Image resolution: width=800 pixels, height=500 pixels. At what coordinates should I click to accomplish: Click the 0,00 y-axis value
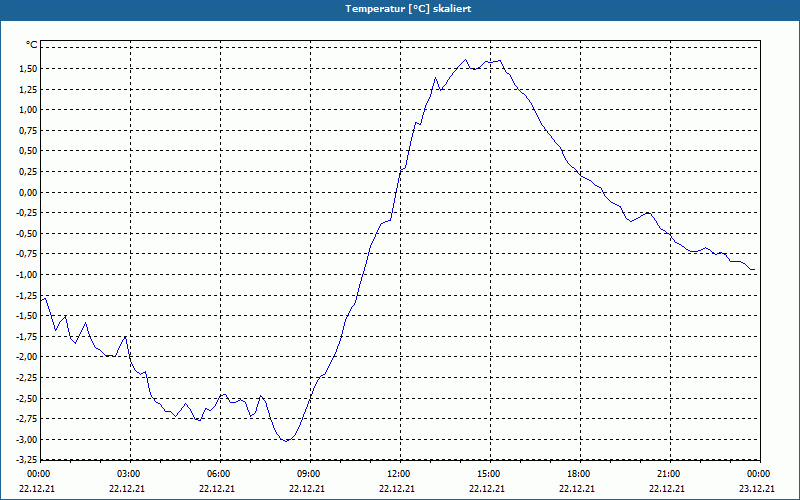tap(29, 192)
